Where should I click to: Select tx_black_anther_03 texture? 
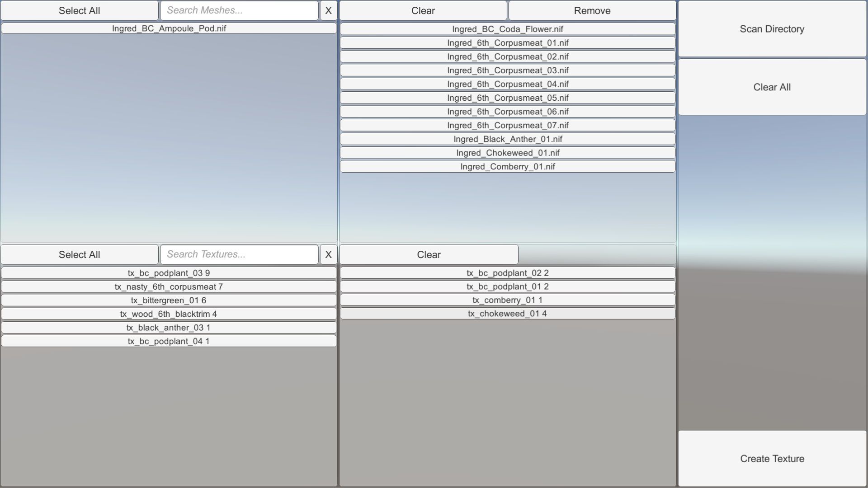pyautogui.click(x=169, y=328)
